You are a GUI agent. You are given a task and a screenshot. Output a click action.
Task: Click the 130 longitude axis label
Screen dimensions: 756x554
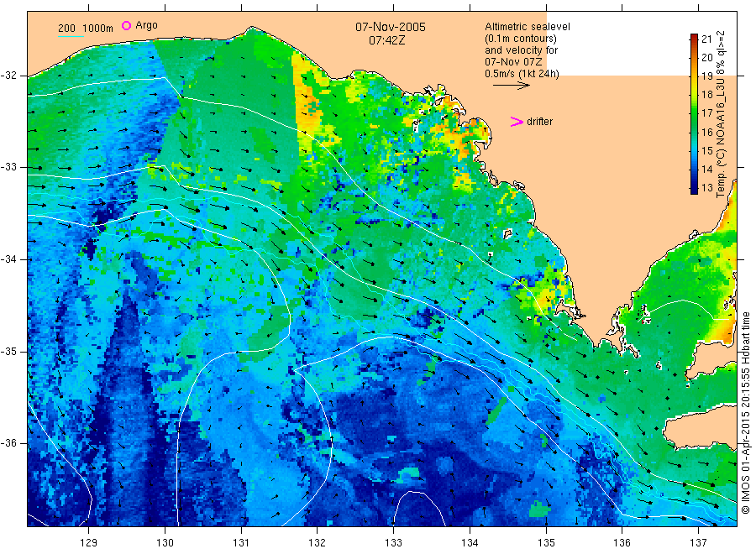click(165, 543)
